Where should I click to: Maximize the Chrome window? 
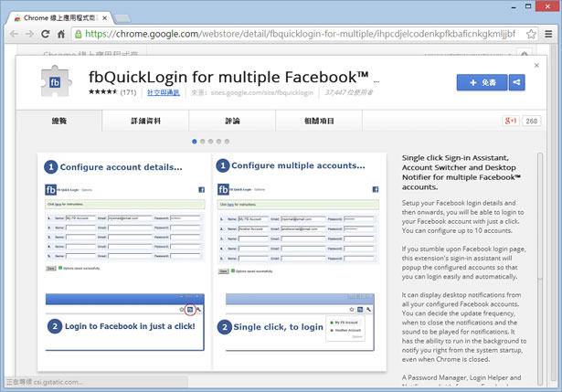528,6
